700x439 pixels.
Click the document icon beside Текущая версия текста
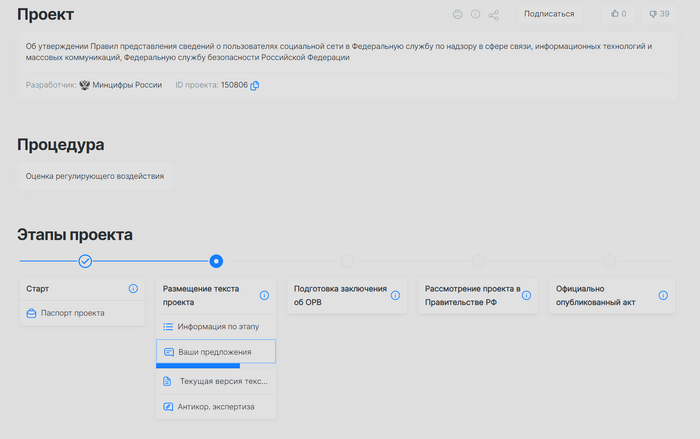point(167,381)
